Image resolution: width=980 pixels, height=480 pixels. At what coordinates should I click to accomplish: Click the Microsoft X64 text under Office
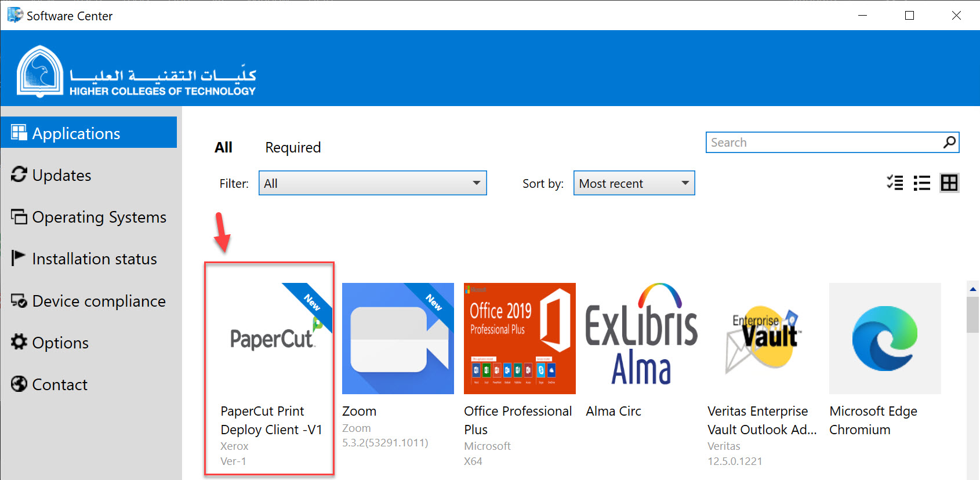473,461
